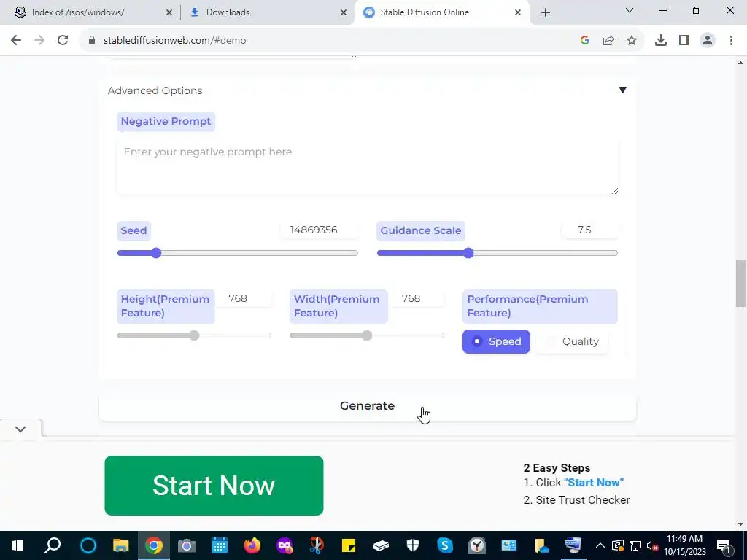Open File Explorer from taskbar
747x560 pixels.
point(121,545)
